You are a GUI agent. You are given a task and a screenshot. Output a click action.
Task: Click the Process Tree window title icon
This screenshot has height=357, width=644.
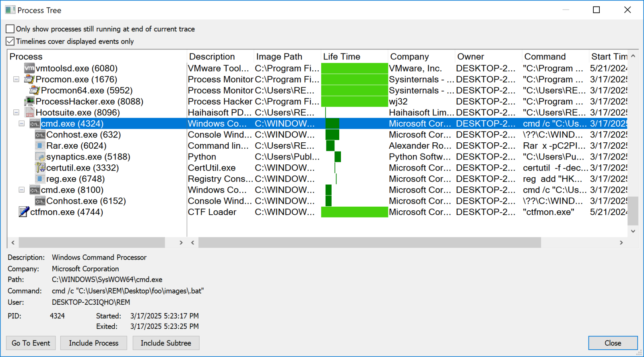(10, 10)
